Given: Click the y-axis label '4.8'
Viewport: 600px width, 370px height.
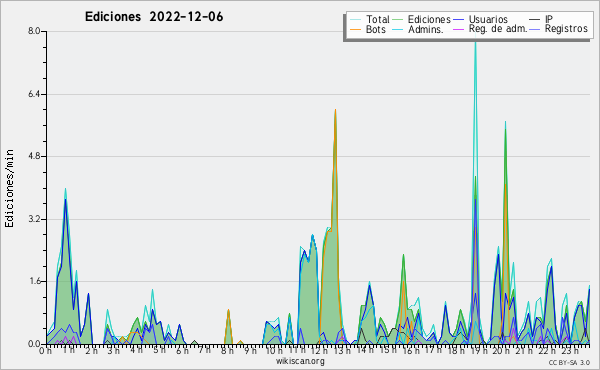Looking at the screenshot, I should tap(34, 156).
